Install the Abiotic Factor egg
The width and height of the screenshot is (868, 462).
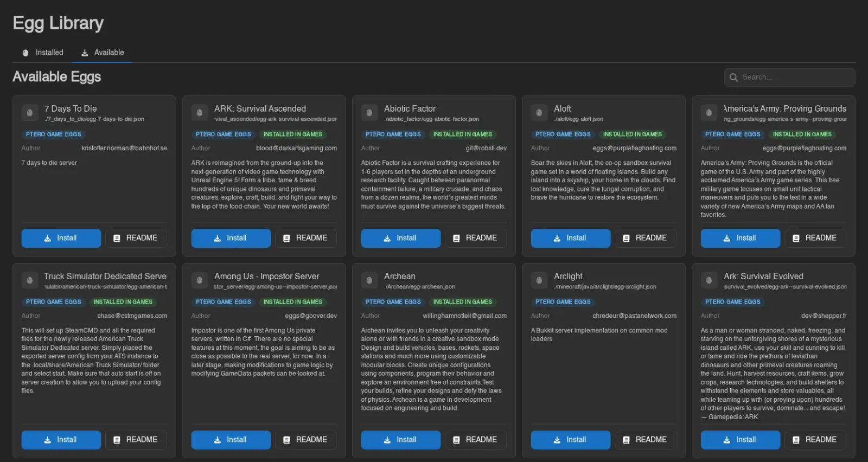[401, 238]
